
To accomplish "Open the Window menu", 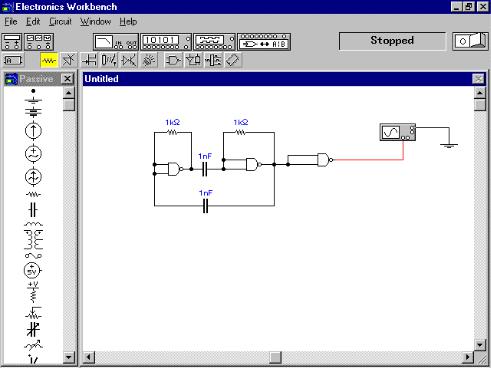I will [x=95, y=22].
